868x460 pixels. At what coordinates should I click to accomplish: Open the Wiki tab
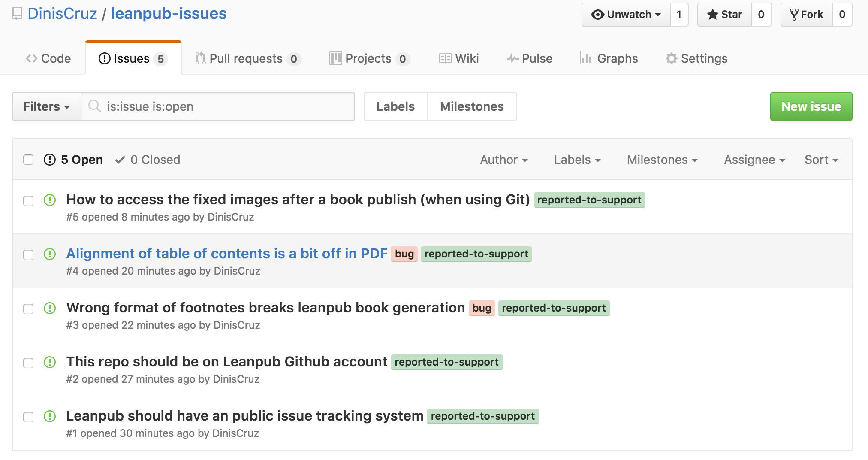(x=459, y=58)
